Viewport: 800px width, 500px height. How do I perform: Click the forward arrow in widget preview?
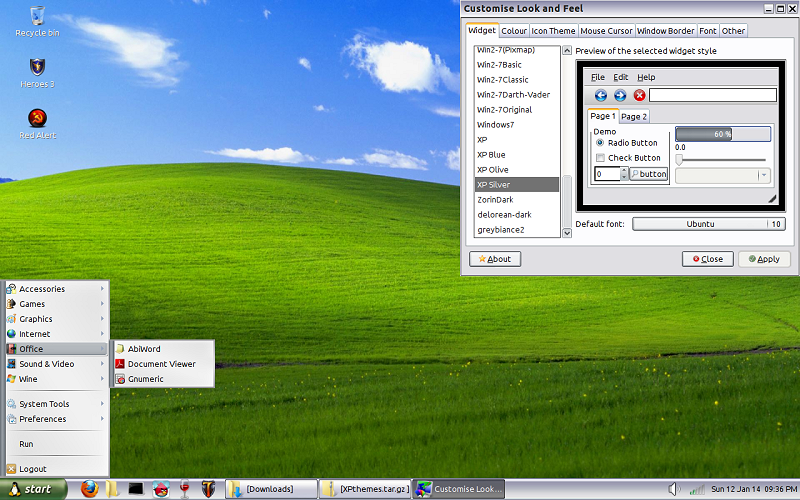[x=620, y=95]
